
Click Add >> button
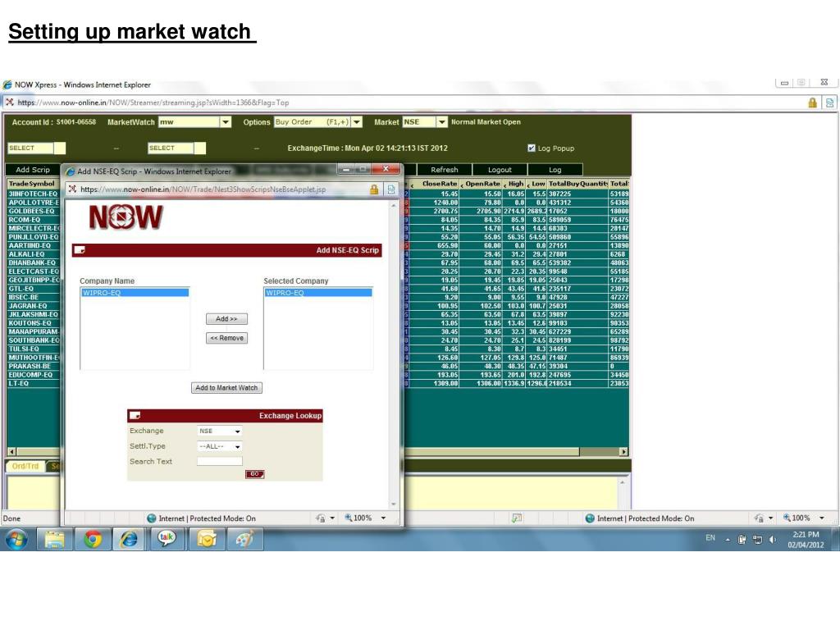pos(226,319)
